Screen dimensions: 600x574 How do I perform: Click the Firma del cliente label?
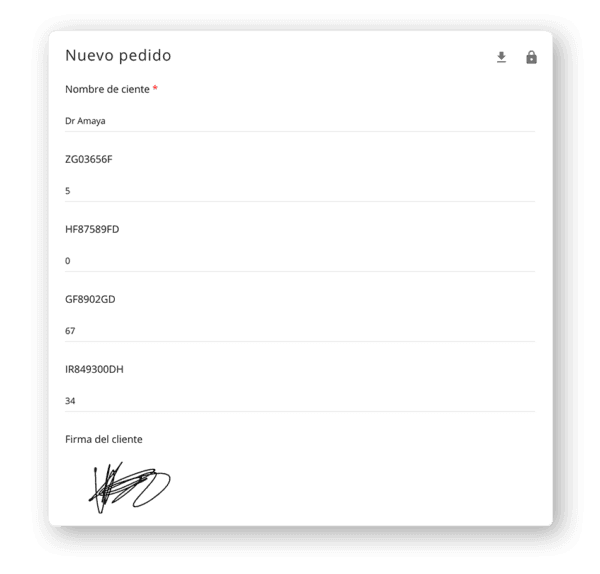[104, 439]
